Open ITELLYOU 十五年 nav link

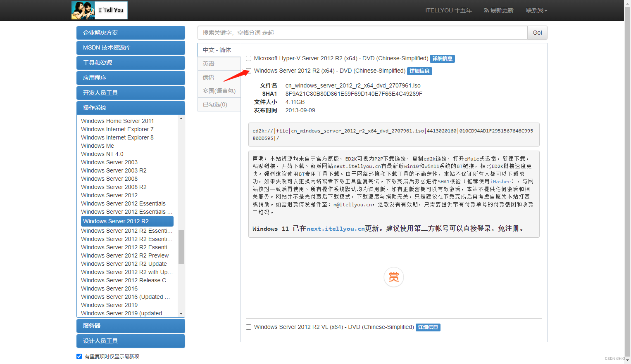[x=448, y=10]
